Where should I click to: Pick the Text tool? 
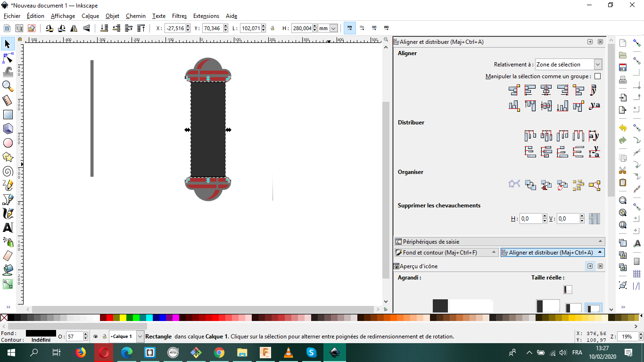coord(8,228)
